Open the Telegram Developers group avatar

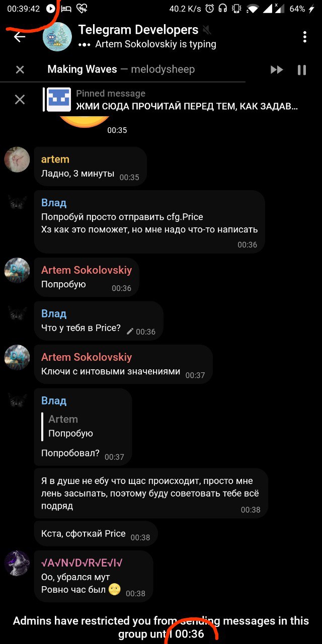pos(57,37)
